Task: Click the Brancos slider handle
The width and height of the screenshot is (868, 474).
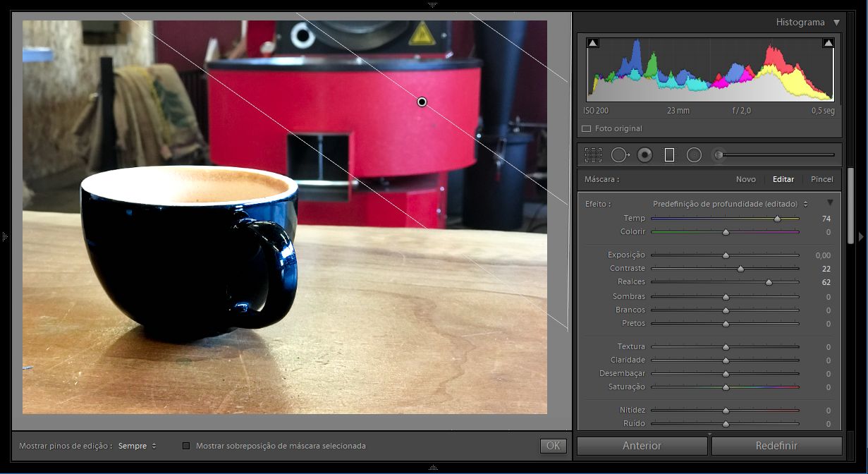Action: coord(726,310)
